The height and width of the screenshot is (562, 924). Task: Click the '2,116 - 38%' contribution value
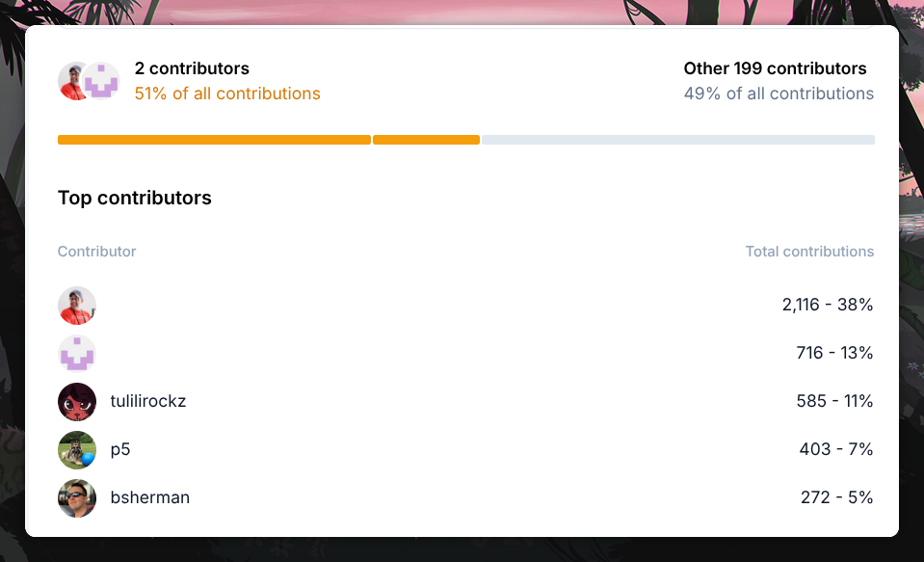(x=828, y=305)
